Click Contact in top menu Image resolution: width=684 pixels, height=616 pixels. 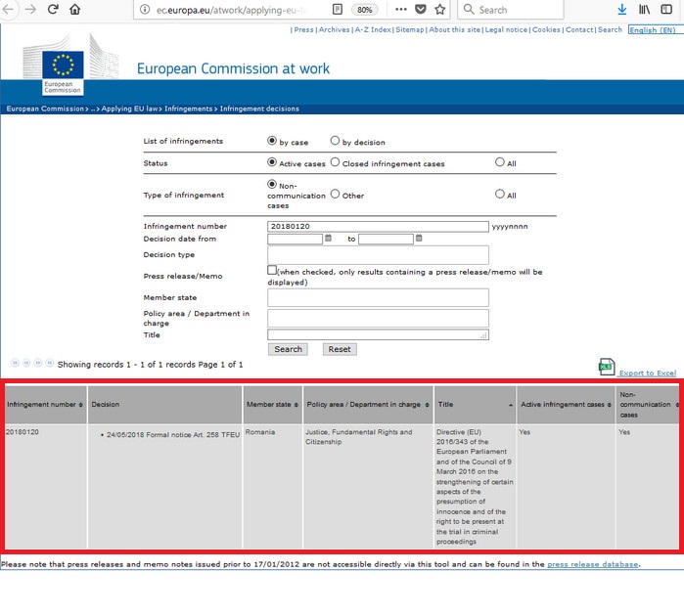(579, 29)
